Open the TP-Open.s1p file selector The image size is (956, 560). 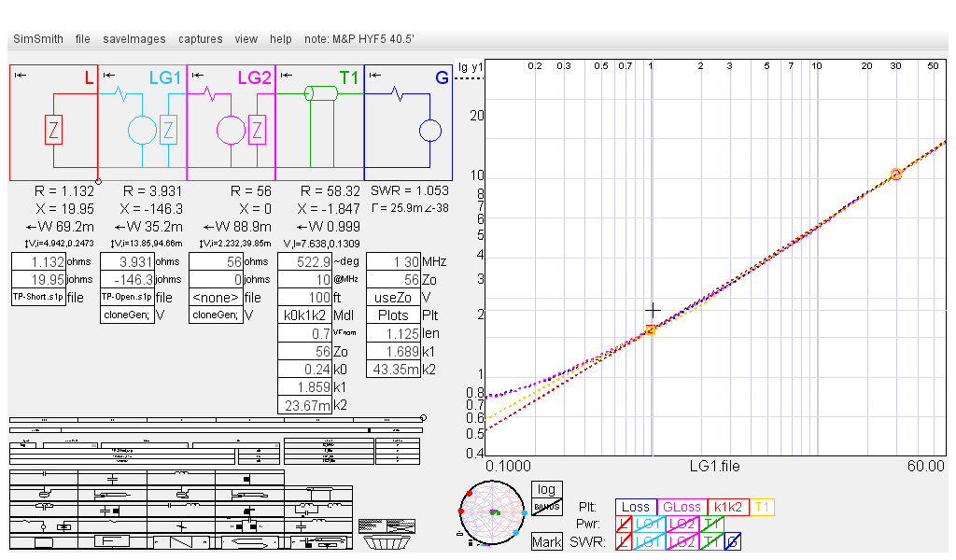click(x=127, y=298)
